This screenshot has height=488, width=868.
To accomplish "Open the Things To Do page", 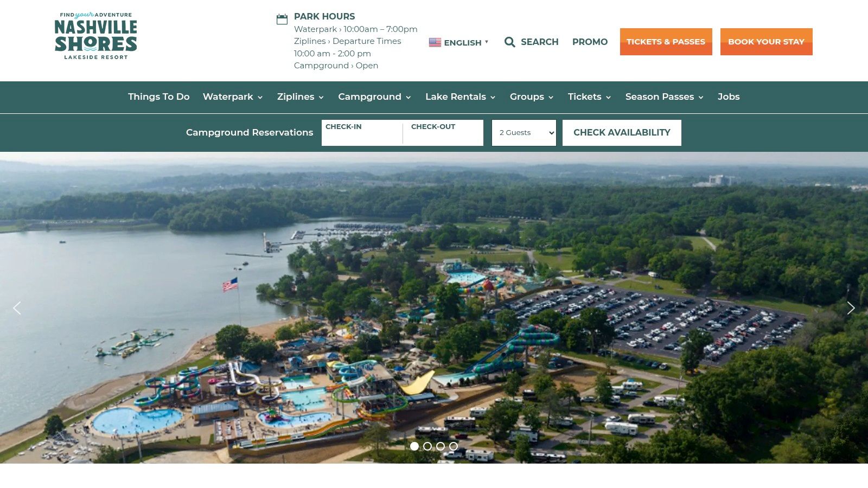I will click(159, 97).
